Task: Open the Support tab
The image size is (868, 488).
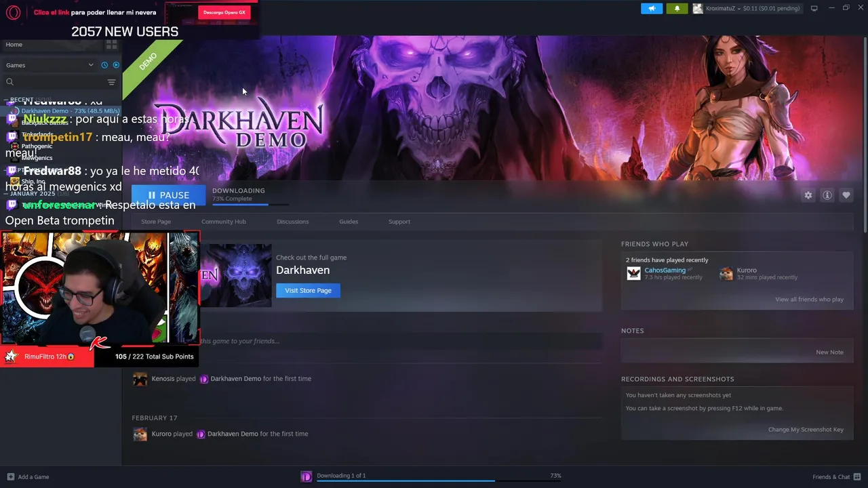Action: (399, 222)
